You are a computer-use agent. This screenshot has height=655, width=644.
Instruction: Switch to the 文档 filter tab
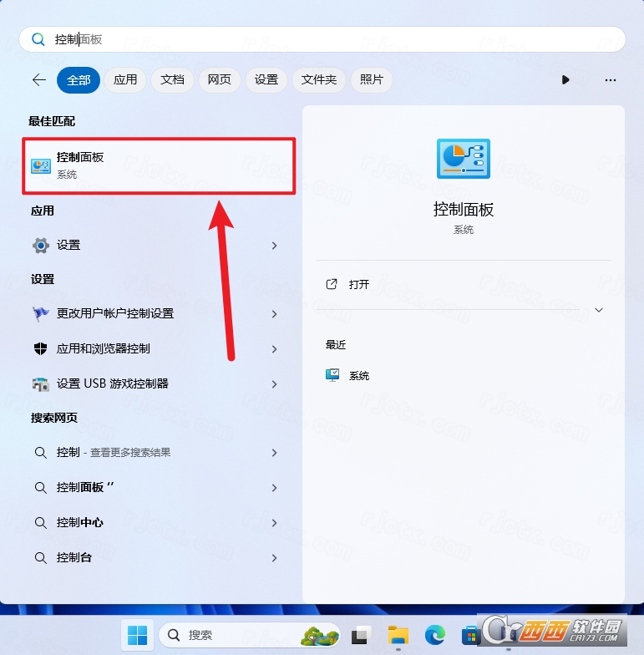click(172, 80)
